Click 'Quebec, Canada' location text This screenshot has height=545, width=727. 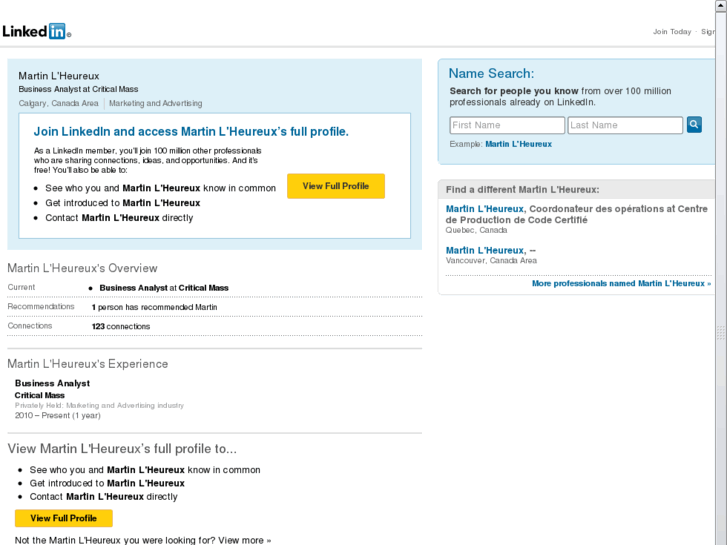pos(476,230)
